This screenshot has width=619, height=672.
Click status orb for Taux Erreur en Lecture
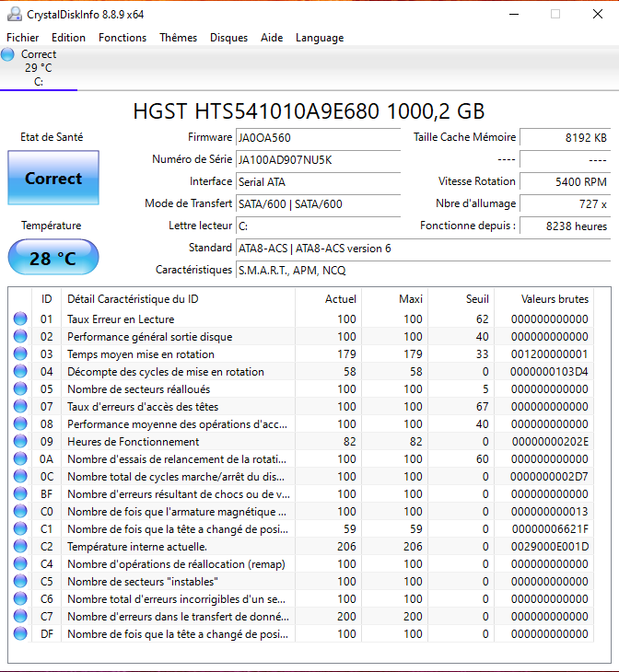[x=20, y=319]
